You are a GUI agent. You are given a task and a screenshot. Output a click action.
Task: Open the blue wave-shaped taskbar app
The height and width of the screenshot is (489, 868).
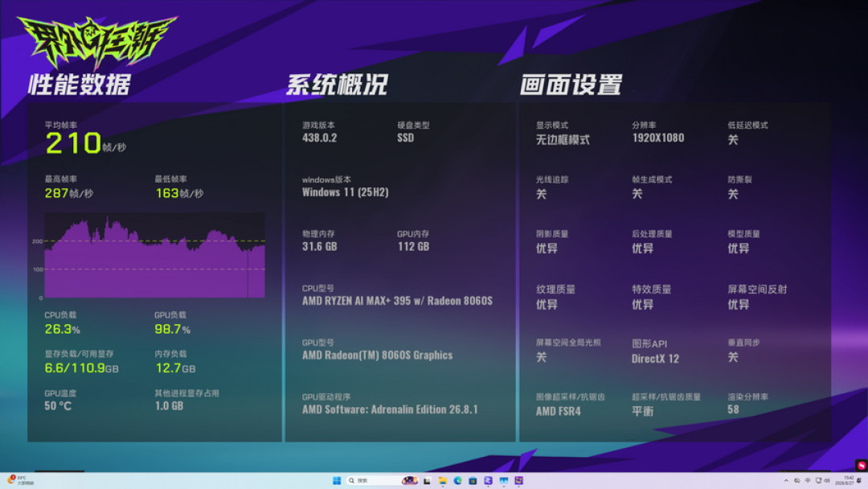(504, 480)
